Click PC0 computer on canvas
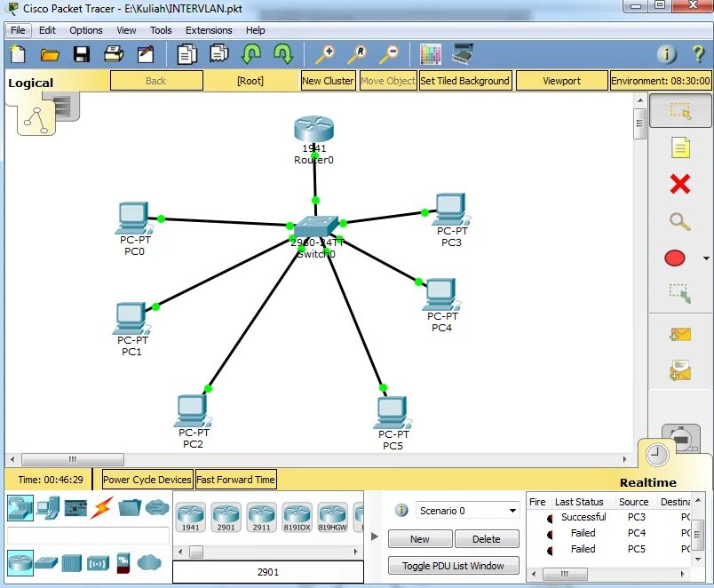 tap(133, 219)
